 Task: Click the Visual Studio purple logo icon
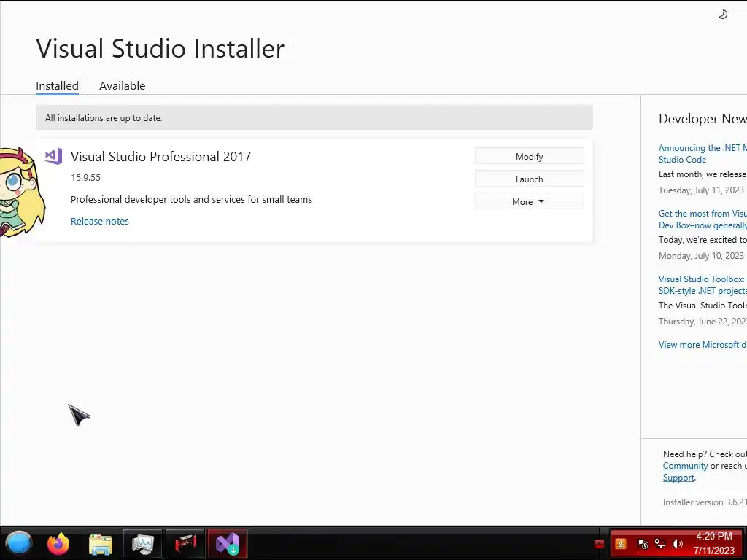[53, 156]
